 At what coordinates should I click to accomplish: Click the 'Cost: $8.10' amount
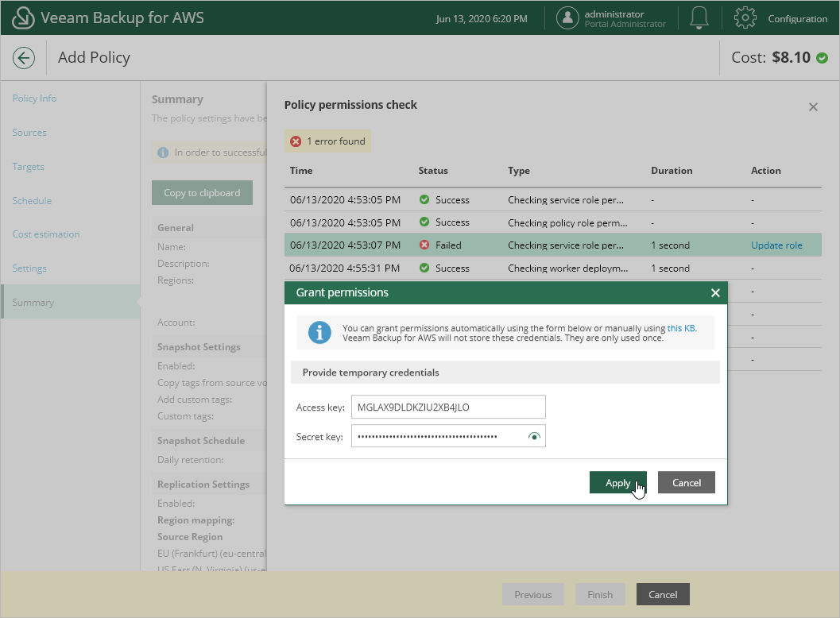pyautogui.click(x=771, y=58)
